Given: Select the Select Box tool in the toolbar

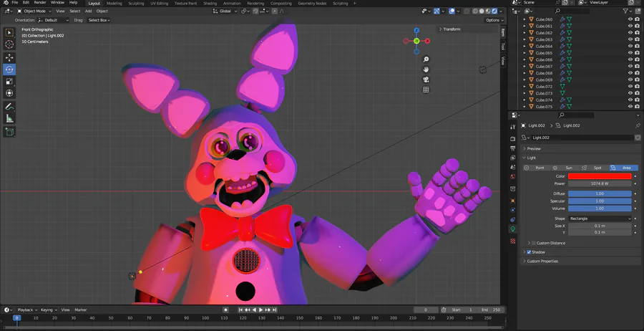Looking at the screenshot, I should pyautogui.click(x=9, y=32).
